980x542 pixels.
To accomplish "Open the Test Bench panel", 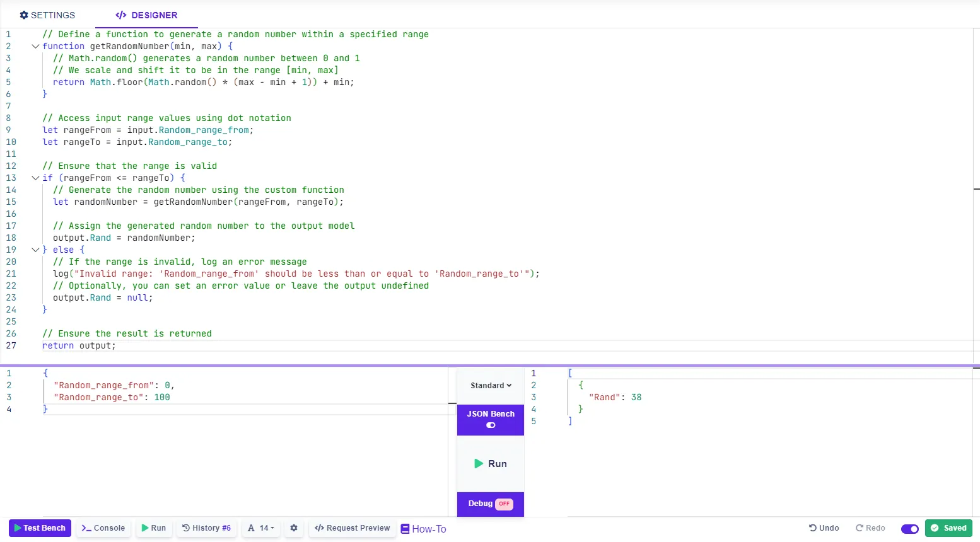I will coord(40,528).
